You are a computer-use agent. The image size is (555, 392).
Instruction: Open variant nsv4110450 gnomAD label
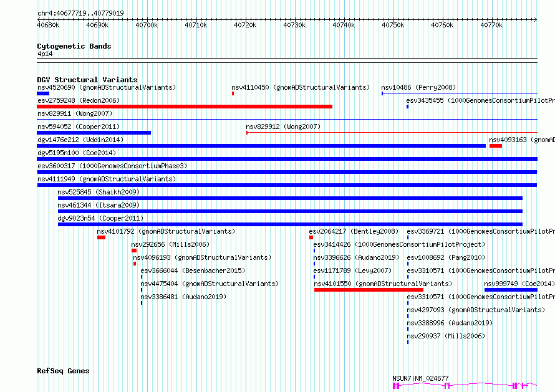301,87
